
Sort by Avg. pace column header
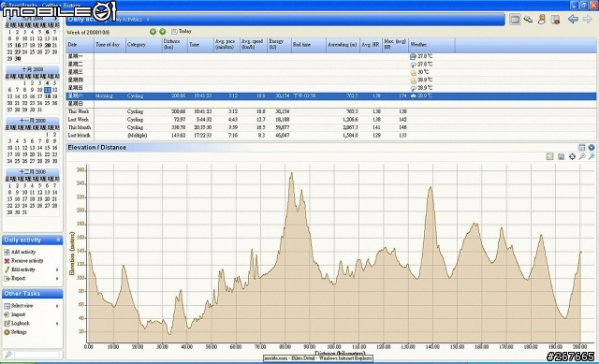click(x=226, y=45)
